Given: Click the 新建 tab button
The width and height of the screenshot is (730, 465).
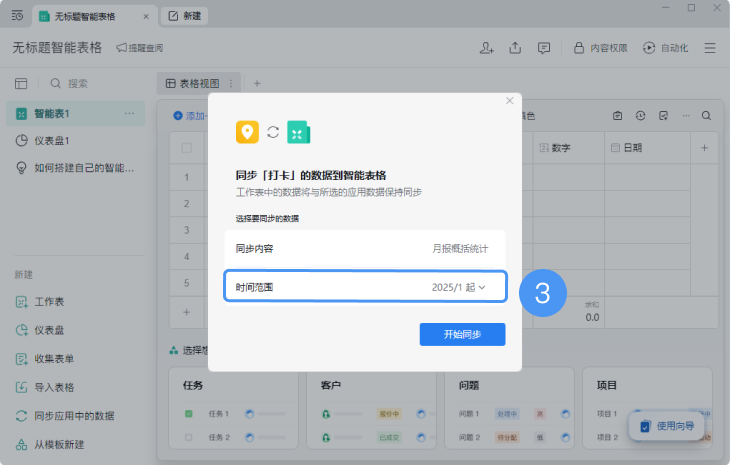Looking at the screenshot, I should point(185,16).
